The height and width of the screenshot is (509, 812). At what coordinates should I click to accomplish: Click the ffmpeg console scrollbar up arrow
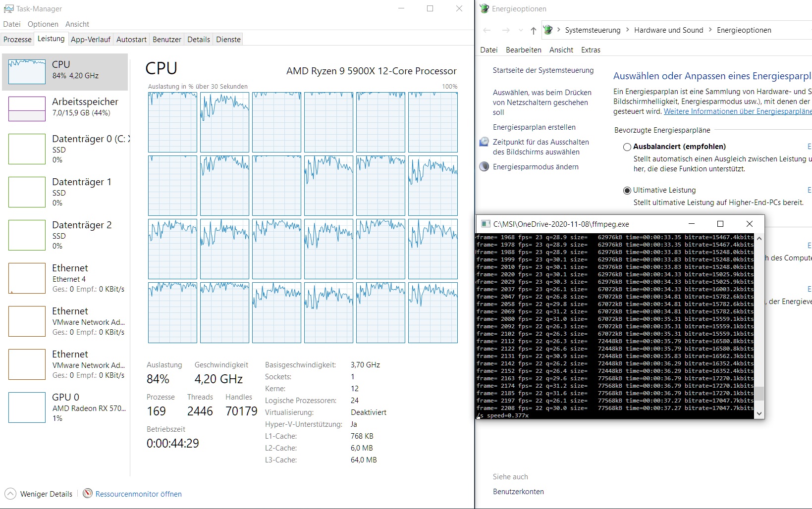click(x=759, y=238)
